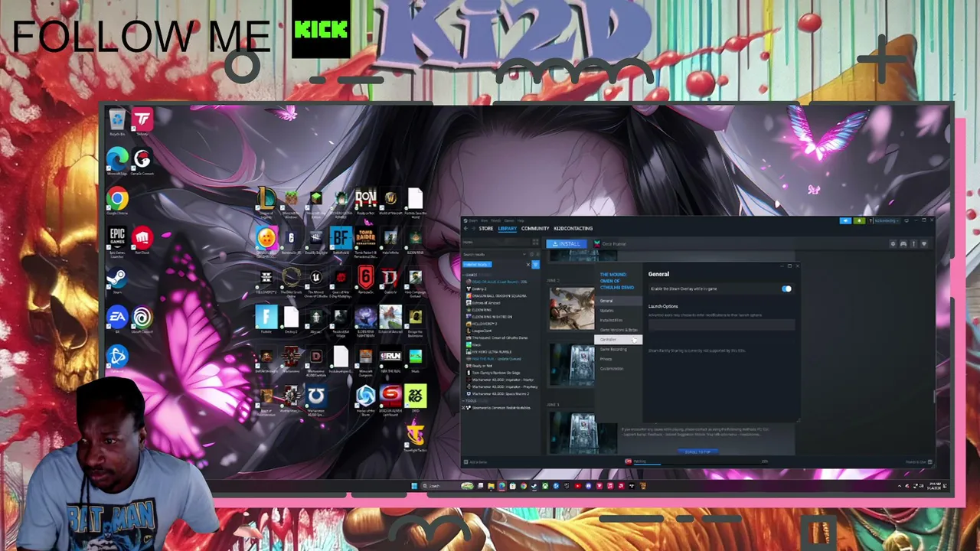Open the Windows Start button
Viewport: 980px width, 551px height.
pos(414,486)
